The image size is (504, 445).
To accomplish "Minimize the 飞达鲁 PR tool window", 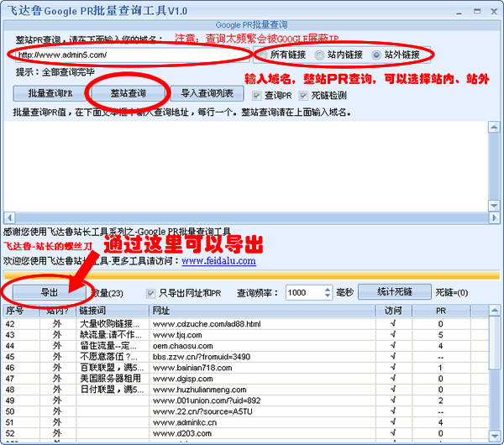I will coord(459,12).
